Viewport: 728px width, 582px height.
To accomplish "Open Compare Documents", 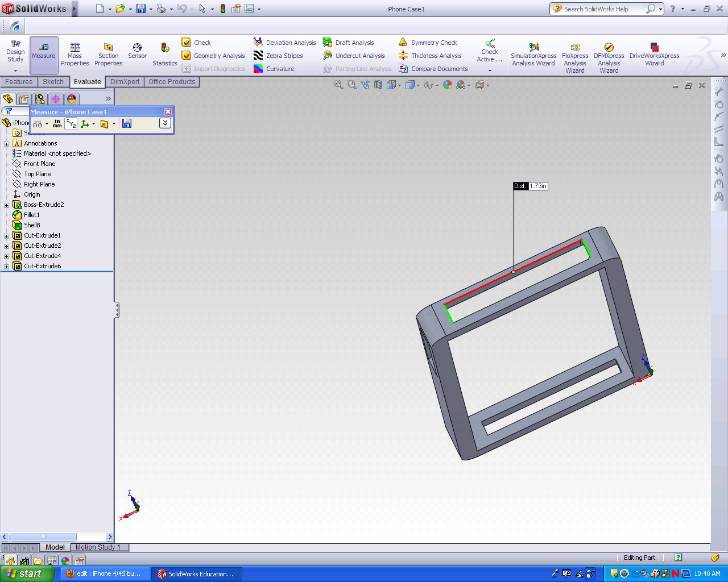I will click(x=433, y=69).
